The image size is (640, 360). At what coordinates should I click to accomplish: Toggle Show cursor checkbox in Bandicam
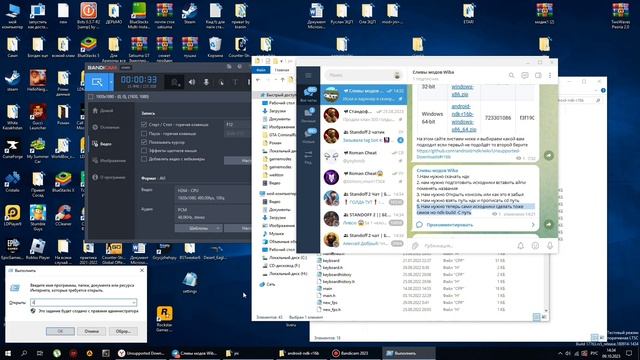(x=144, y=142)
